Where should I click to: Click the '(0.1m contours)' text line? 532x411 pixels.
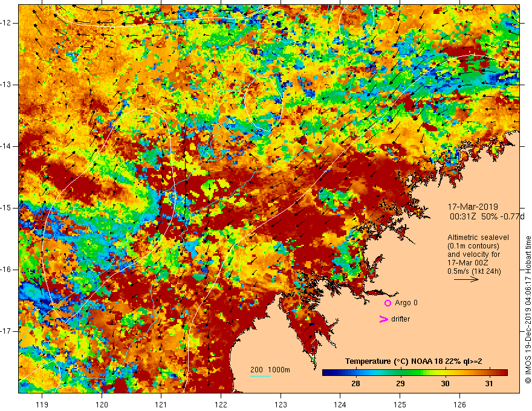[473, 246]
